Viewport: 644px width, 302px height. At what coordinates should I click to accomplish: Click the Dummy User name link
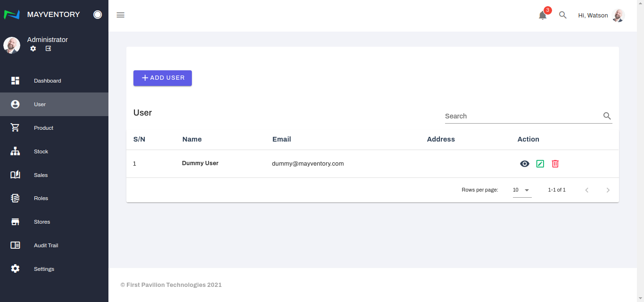click(x=200, y=163)
